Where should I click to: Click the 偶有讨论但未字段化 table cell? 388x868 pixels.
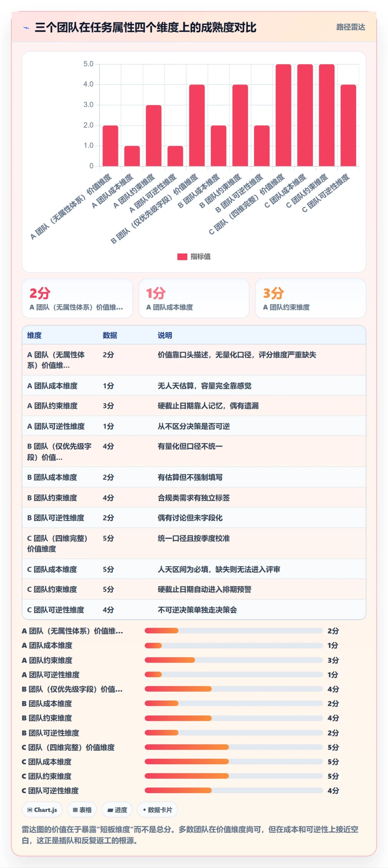coord(190,518)
